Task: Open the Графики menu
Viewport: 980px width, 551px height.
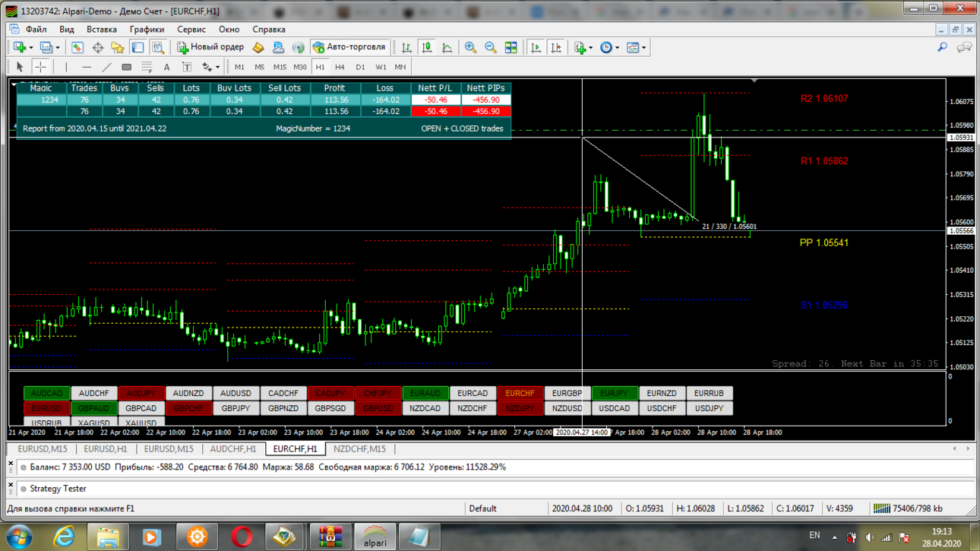Action: point(147,30)
